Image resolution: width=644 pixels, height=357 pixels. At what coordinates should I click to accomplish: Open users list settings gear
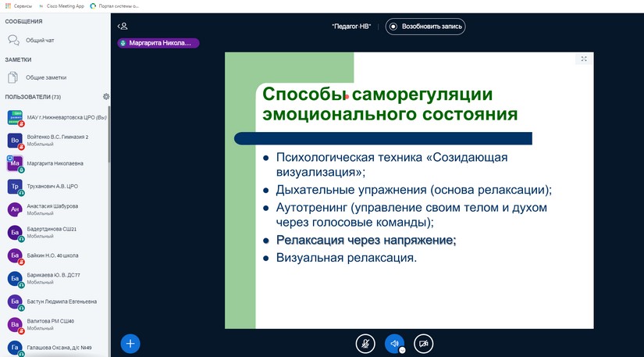(x=106, y=97)
